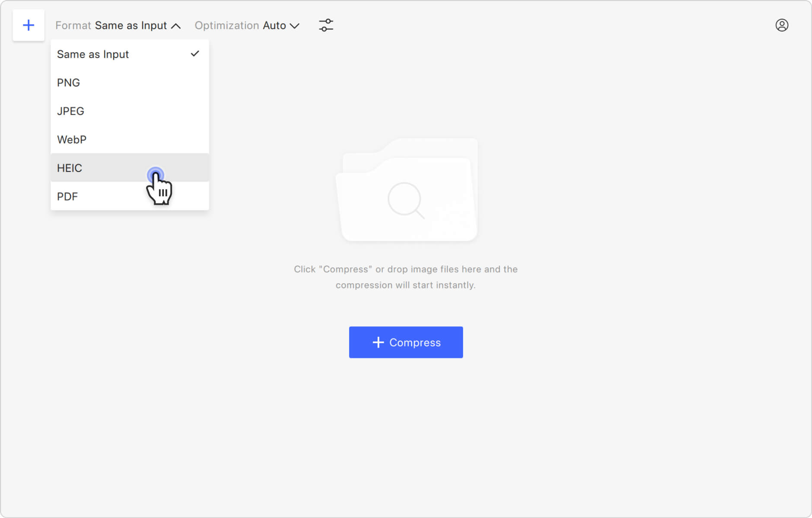The width and height of the screenshot is (812, 518).
Task: Click the blue plus add-files icon
Action: coord(28,25)
